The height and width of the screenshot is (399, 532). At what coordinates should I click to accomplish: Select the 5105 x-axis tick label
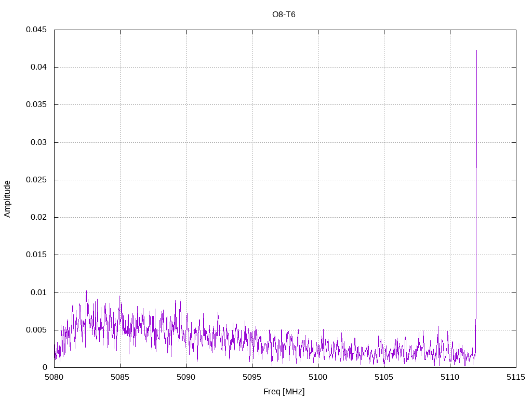tap(384, 377)
